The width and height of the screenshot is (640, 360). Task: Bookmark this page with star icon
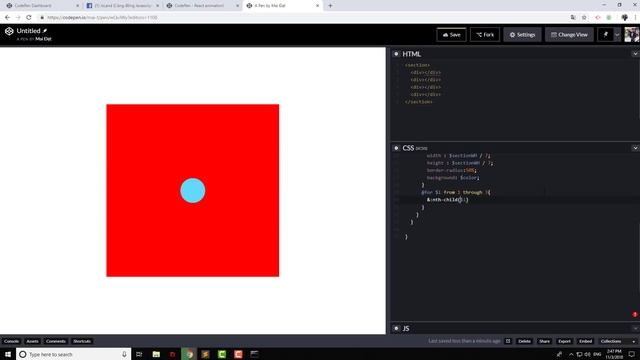584,18
